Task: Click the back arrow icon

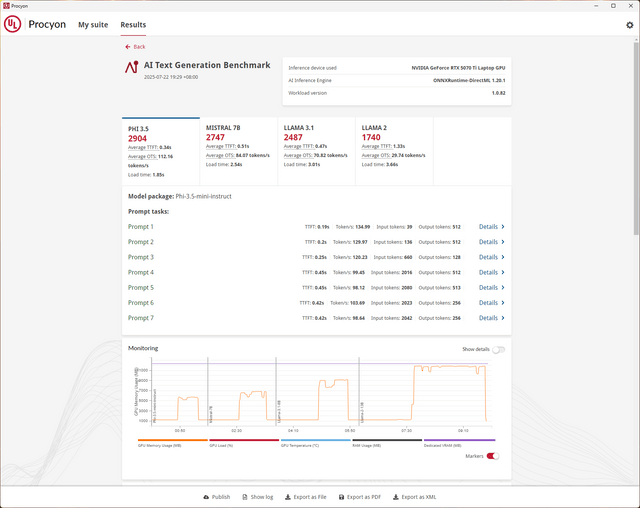Action: 128,47
